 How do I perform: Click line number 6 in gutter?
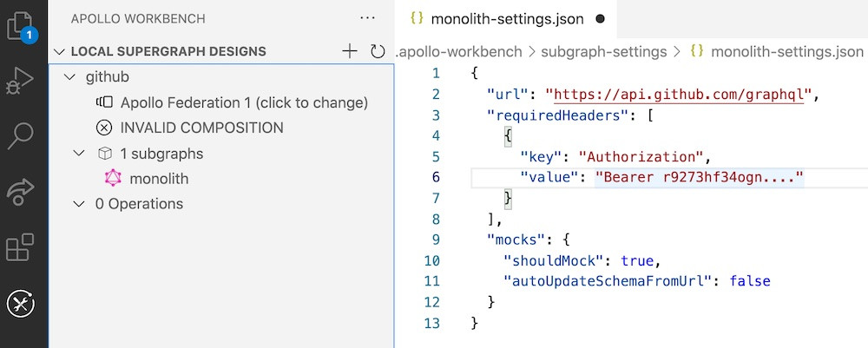click(x=435, y=178)
